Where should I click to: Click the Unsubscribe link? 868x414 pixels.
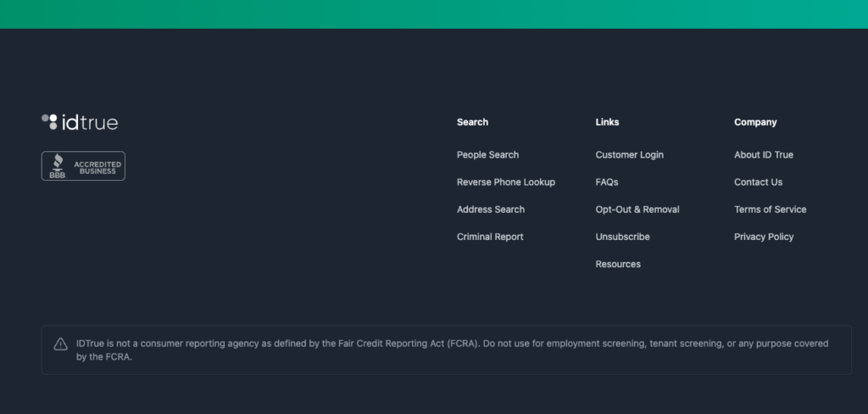622,237
